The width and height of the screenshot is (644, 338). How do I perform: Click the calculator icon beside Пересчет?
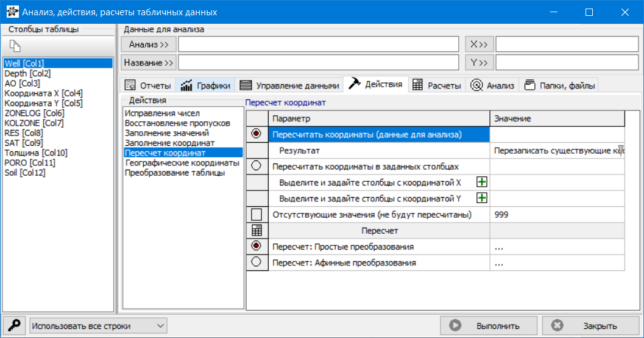257,230
